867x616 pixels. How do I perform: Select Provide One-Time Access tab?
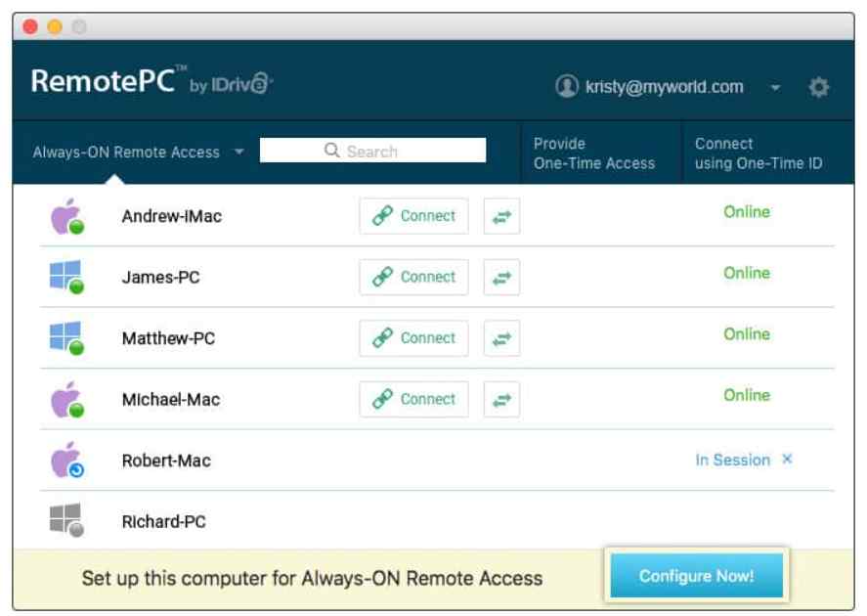click(x=594, y=154)
